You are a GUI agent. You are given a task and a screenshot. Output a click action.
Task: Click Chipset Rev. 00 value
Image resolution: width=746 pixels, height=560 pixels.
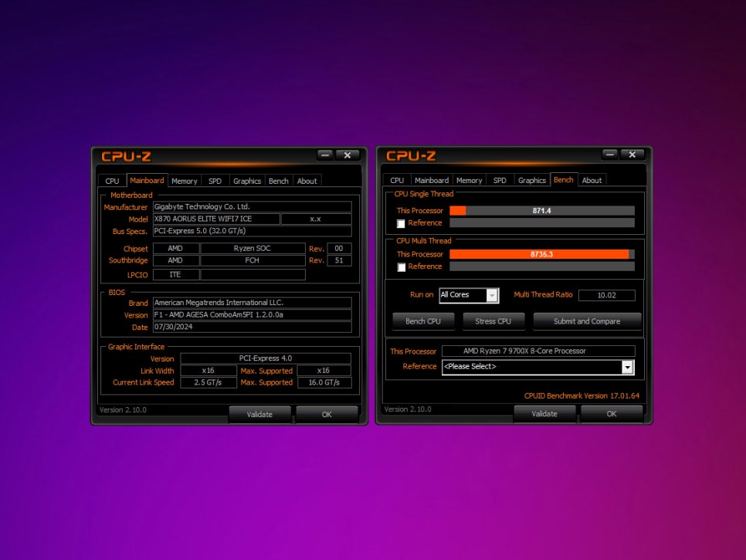coord(339,249)
